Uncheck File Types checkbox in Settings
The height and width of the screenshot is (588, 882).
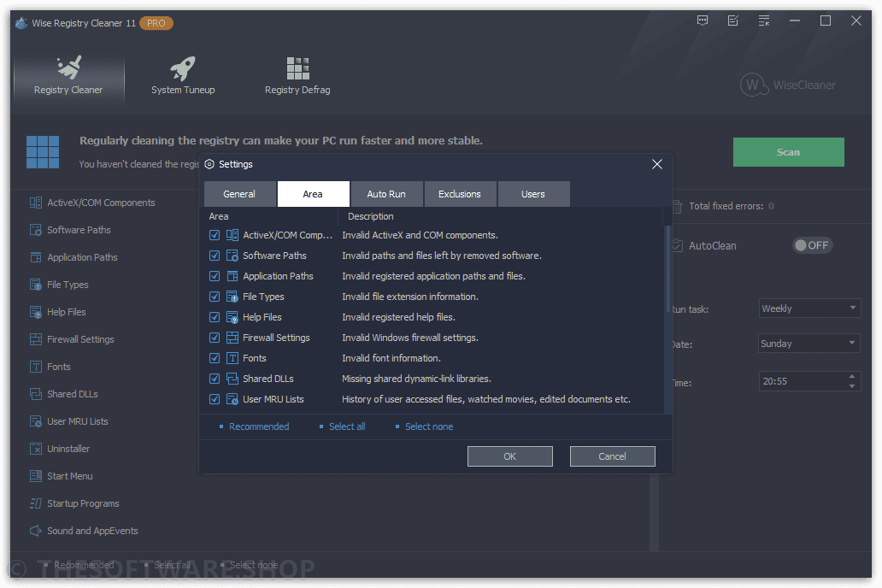click(215, 297)
